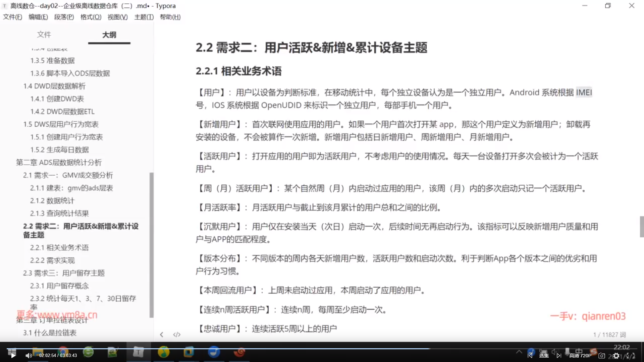Take a video screenshot with camera icon
The width and height of the screenshot is (644, 362).
tap(602, 356)
